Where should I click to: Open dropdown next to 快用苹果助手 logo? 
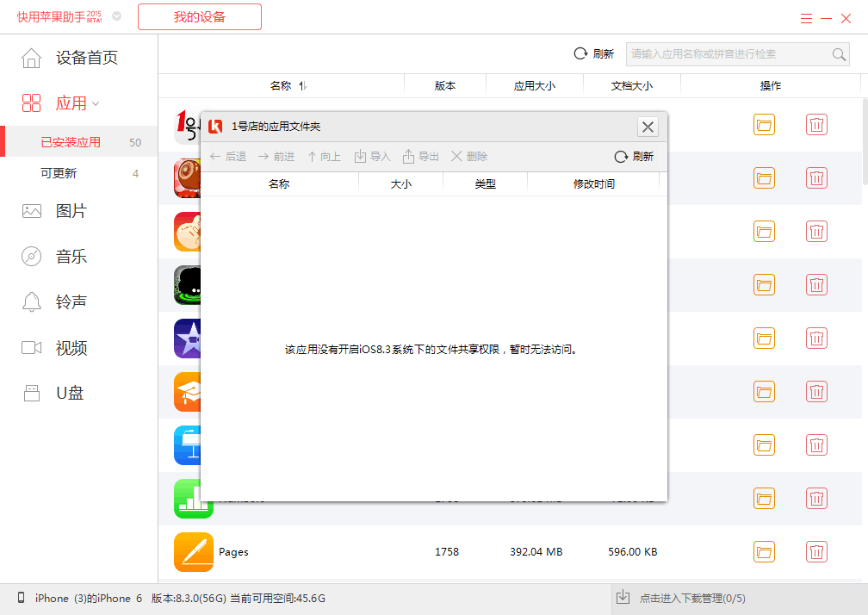coord(117,16)
